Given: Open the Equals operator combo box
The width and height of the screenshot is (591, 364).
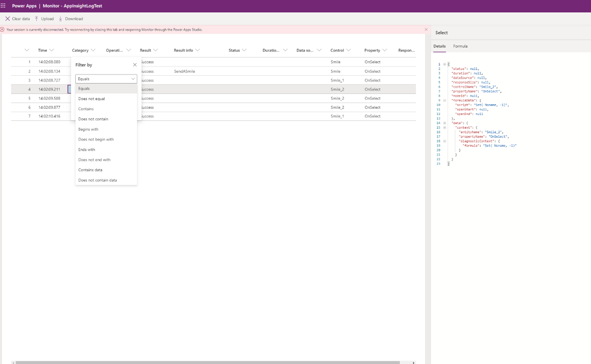Looking at the screenshot, I should tap(106, 79).
